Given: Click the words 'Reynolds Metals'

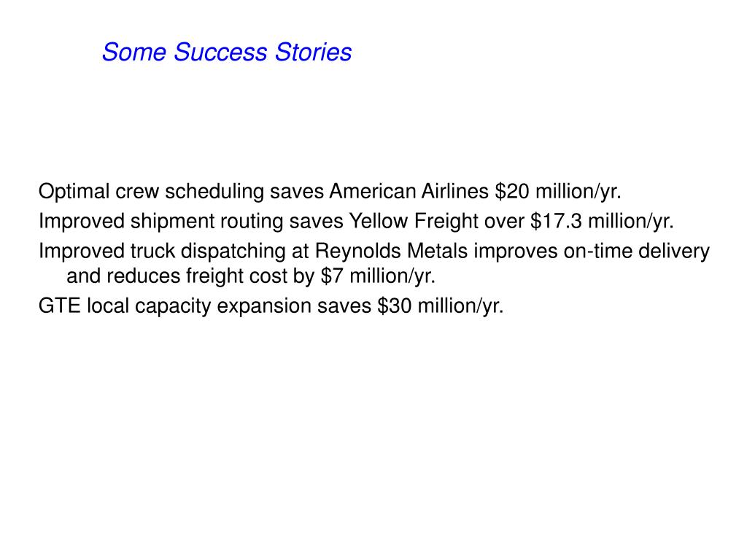Looking at the screenshot, I should [391, 251].
